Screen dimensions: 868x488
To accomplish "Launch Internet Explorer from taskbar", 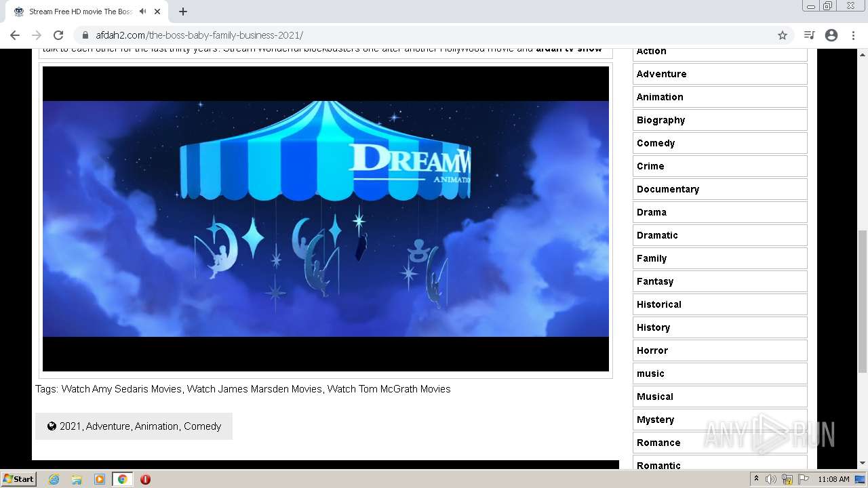I will [54, 479].
